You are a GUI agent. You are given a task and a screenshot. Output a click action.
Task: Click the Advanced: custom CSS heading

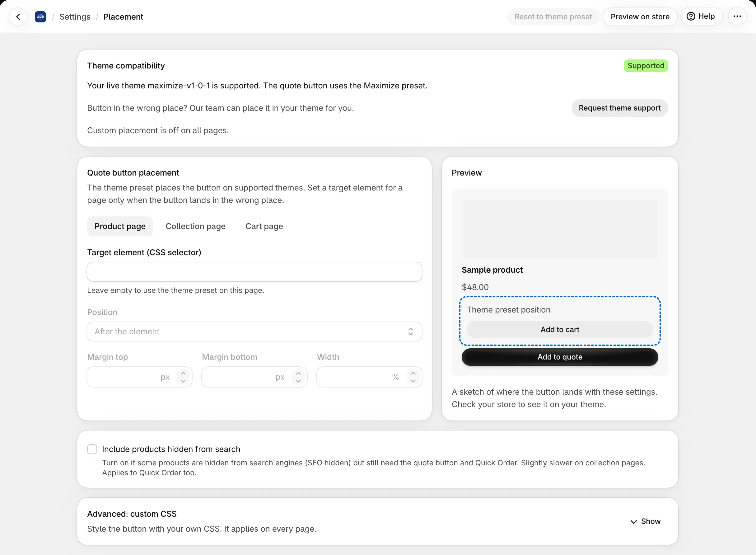tap(132, 514)
